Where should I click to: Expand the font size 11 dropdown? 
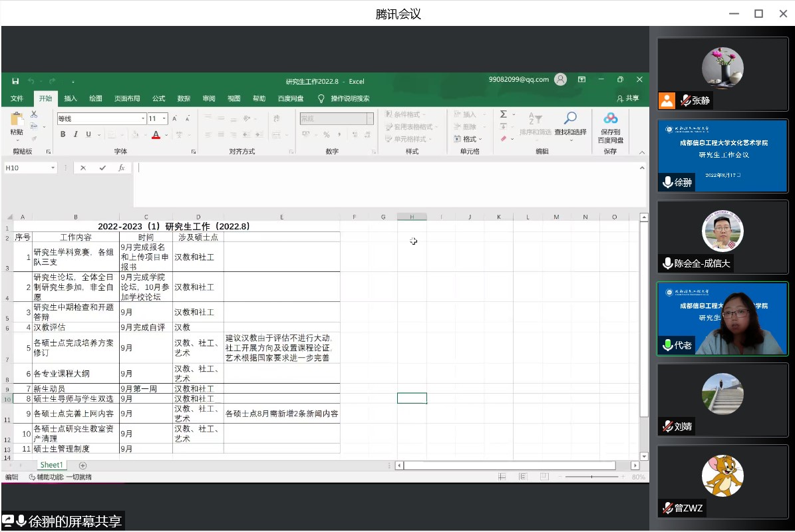coord(164,119)
